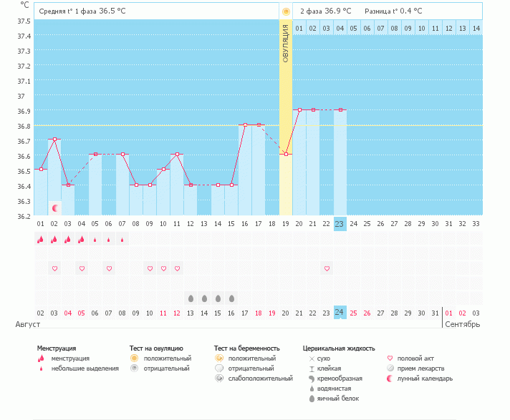
Task: Click the moon icon on cycle day 02
Action: (x=54, y=208)
